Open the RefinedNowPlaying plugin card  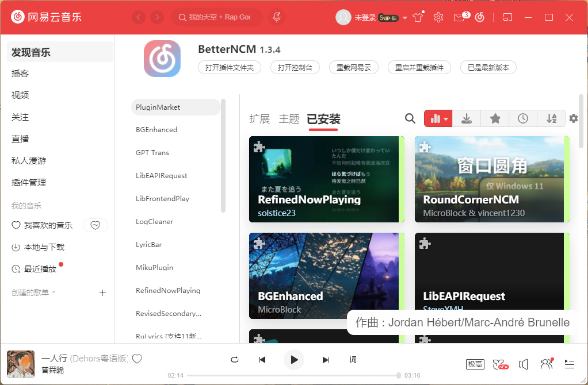point(327,179)
